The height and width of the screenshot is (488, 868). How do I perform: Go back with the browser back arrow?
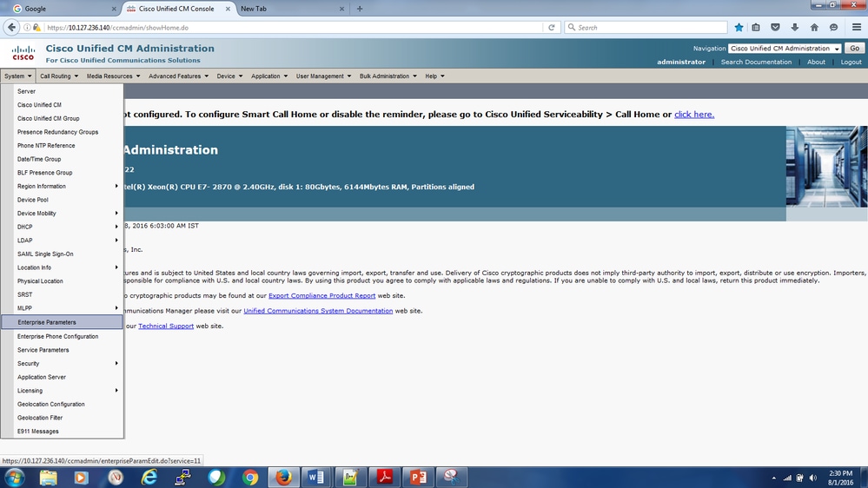pyautogui.click(x=11, y=27)
